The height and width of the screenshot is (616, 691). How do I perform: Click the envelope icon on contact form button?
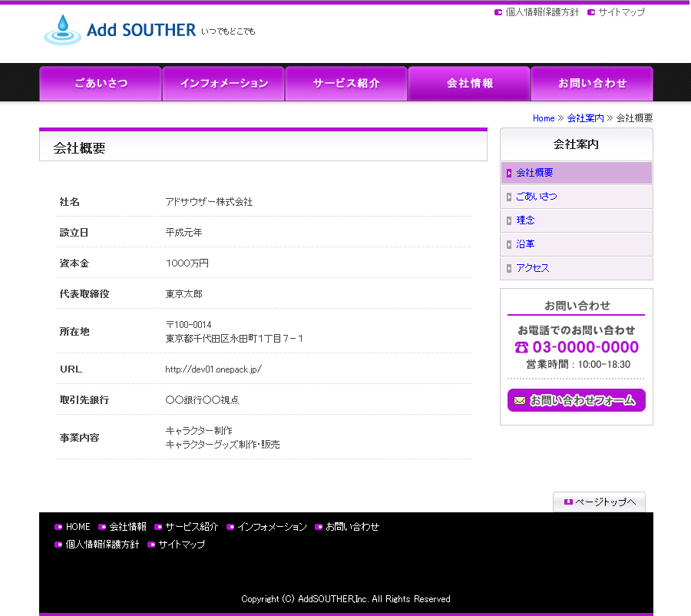click(x=520, y=400)
